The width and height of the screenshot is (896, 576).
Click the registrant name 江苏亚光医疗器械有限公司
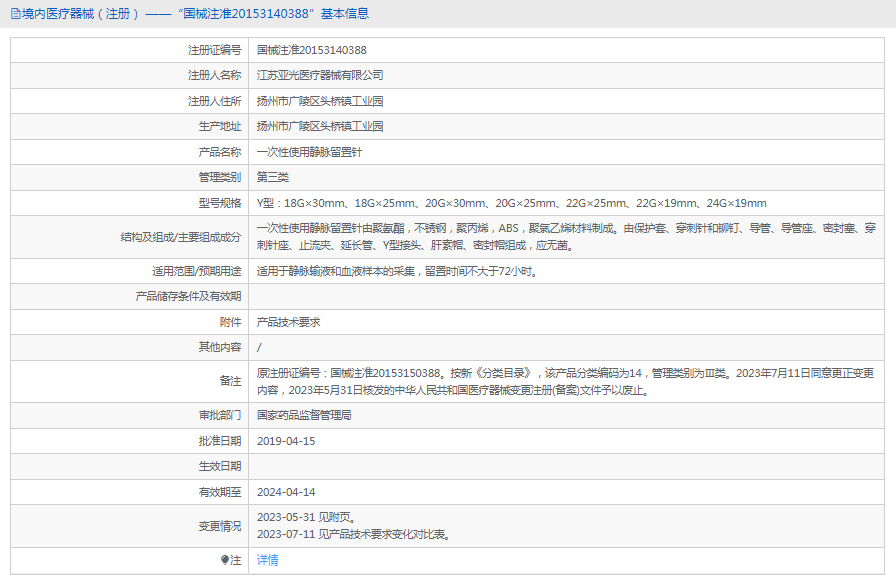pos(320,75)
